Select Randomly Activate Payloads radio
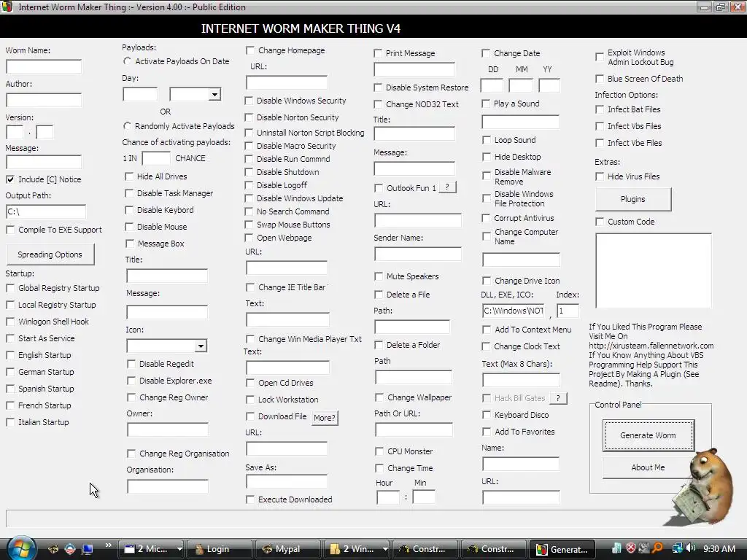Screen dimensions: 747x560 (127, 126)
